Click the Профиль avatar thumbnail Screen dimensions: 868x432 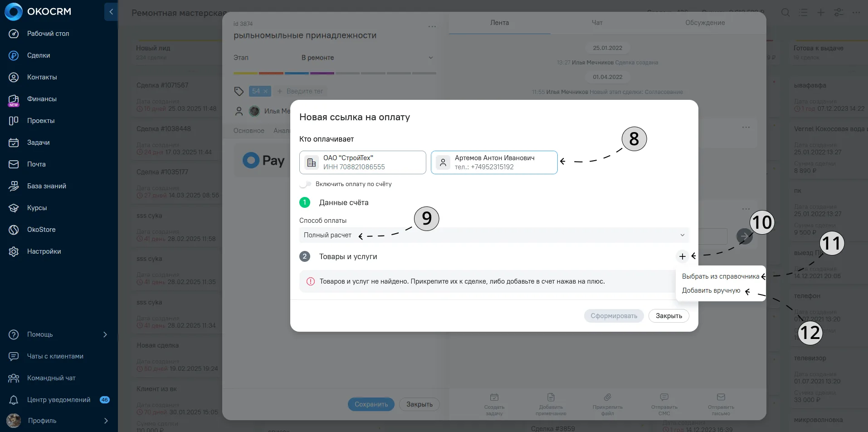pos(14,421)
